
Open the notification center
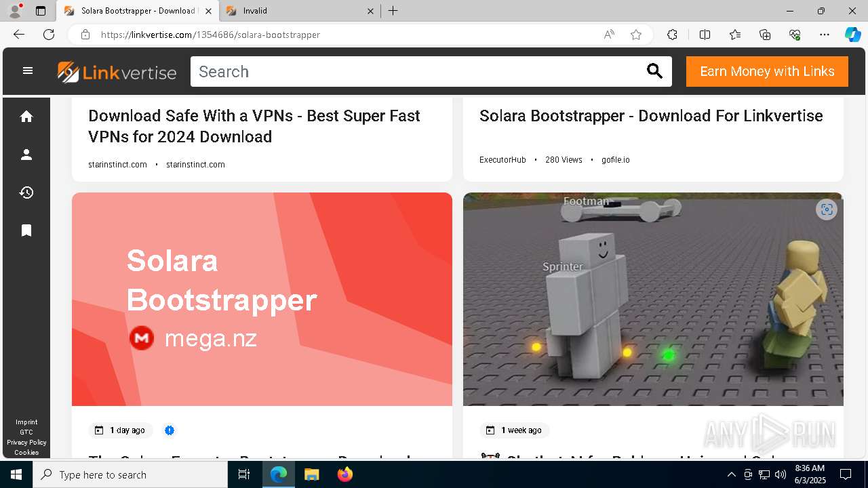pos(846,474)
